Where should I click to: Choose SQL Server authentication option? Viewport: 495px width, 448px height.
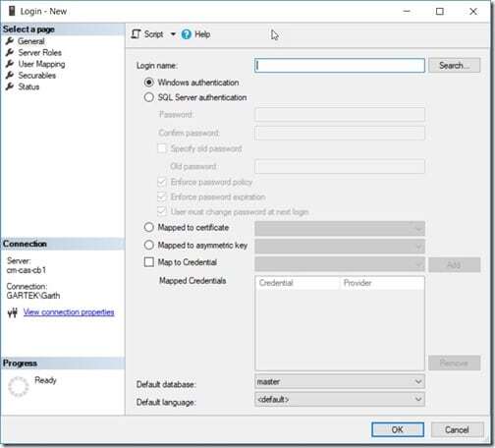[149, 97]
